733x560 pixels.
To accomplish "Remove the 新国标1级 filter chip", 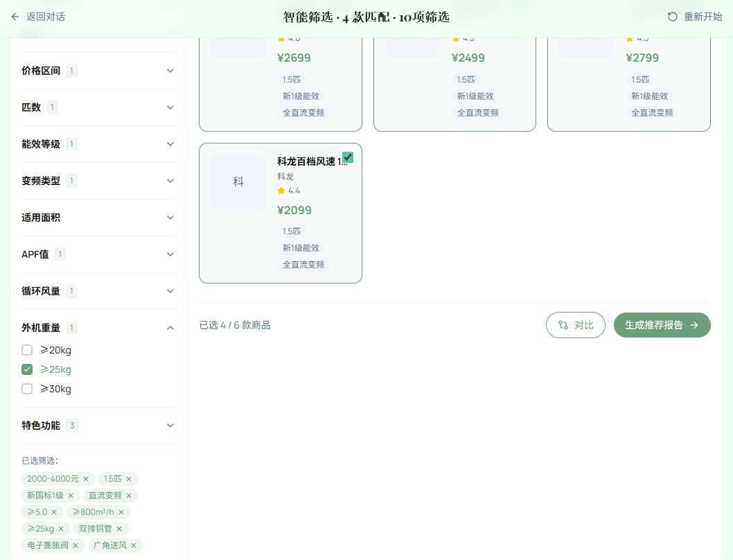I will (x=71, y=496).
